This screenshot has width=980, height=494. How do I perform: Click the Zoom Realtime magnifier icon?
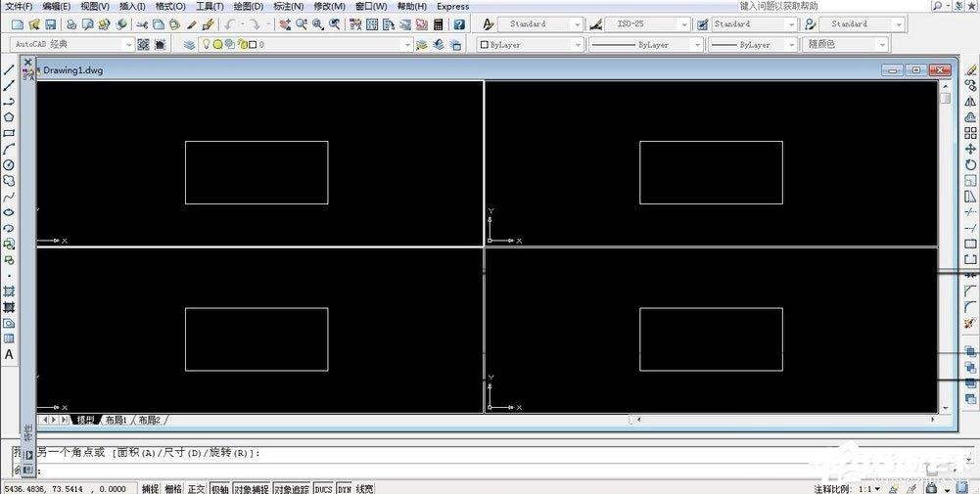[302, 24]
